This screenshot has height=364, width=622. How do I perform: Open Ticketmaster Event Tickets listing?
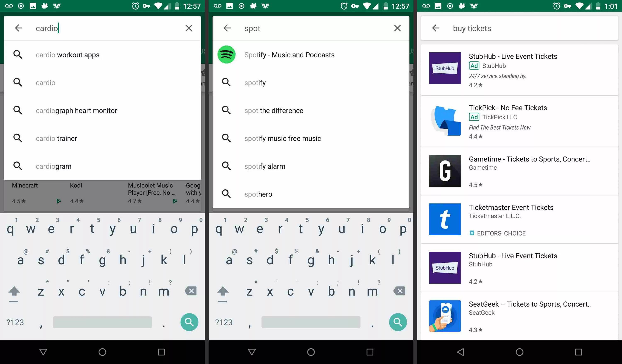[511, 207]
